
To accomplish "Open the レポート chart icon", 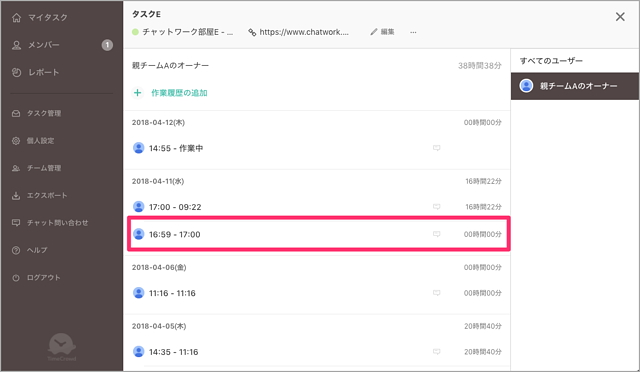I will pyautogui.click(x=16, y=72).
